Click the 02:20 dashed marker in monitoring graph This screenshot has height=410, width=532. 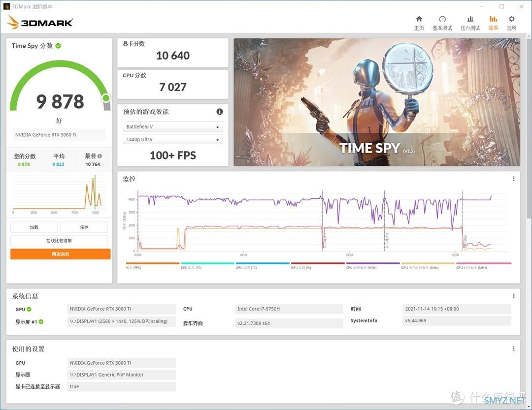pyautogui.click(x=322, y=221)
